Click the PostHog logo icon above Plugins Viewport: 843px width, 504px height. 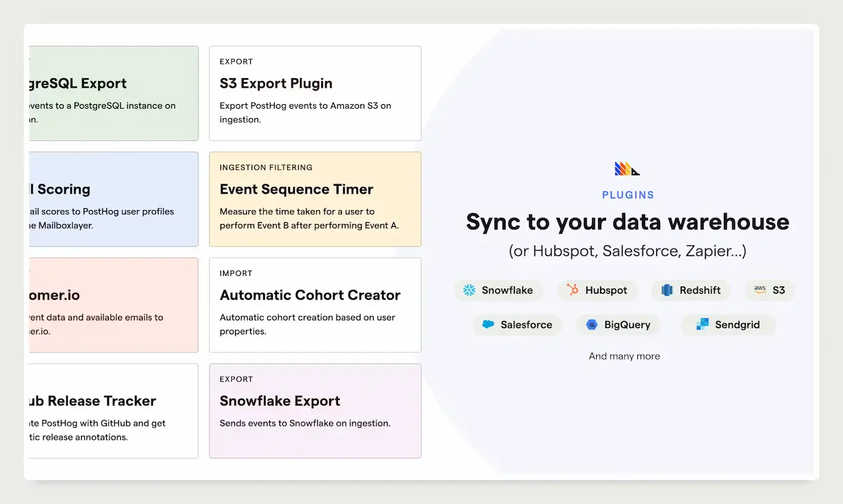coord(627,169)
